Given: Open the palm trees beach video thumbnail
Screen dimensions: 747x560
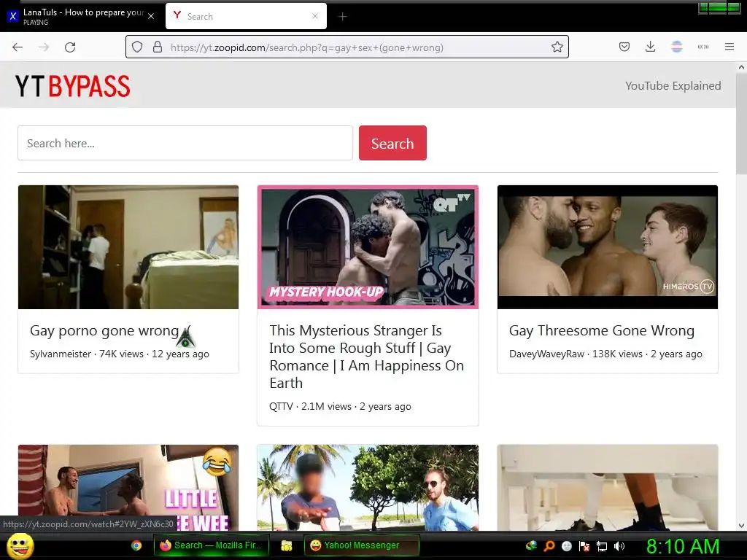Looking at the screenshot, I should [368, 488].
